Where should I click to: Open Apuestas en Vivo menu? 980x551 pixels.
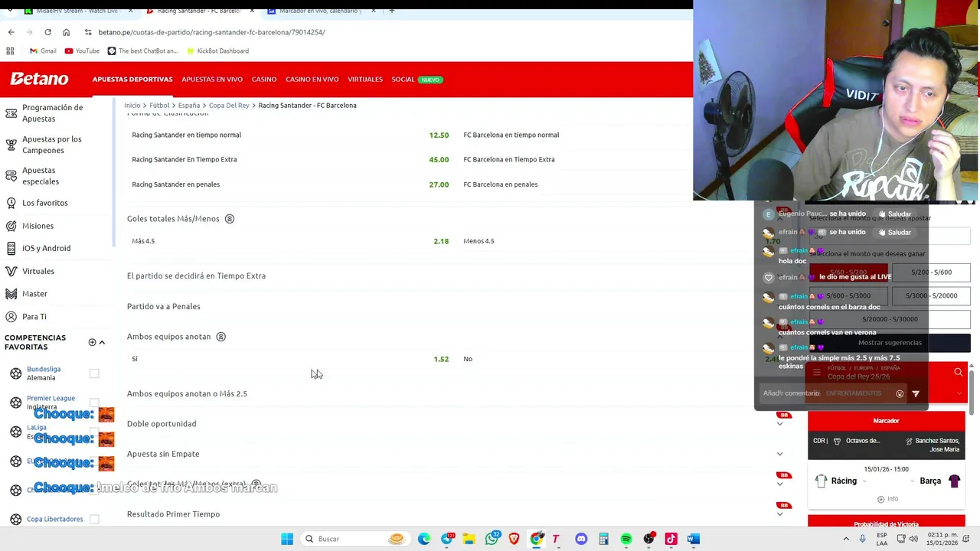coord(212,80)
